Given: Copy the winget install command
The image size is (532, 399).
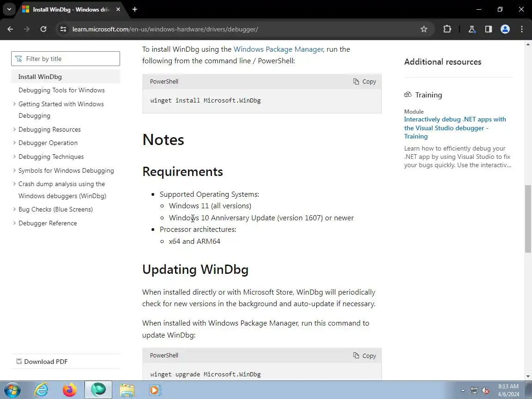Looking at the screenshot, I should click(x=364, y=81).
